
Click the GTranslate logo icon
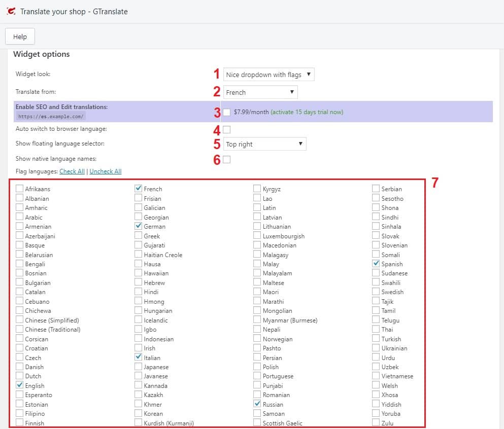[x=11, y=11]
